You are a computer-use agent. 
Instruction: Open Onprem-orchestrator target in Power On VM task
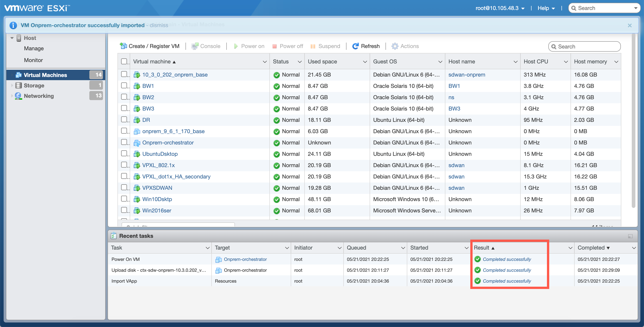coord(245,259)
